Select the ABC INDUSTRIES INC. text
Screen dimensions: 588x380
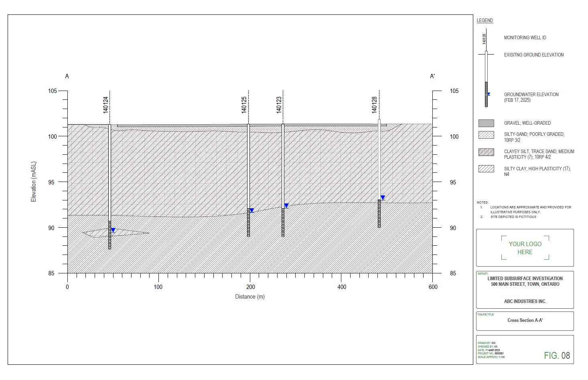525,301
